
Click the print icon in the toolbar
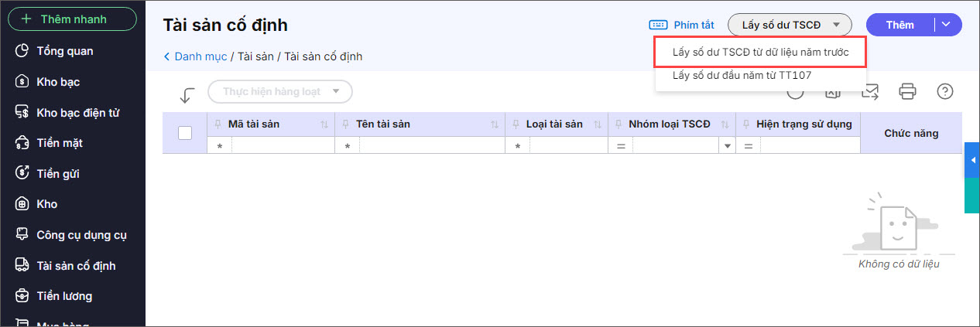907,92
